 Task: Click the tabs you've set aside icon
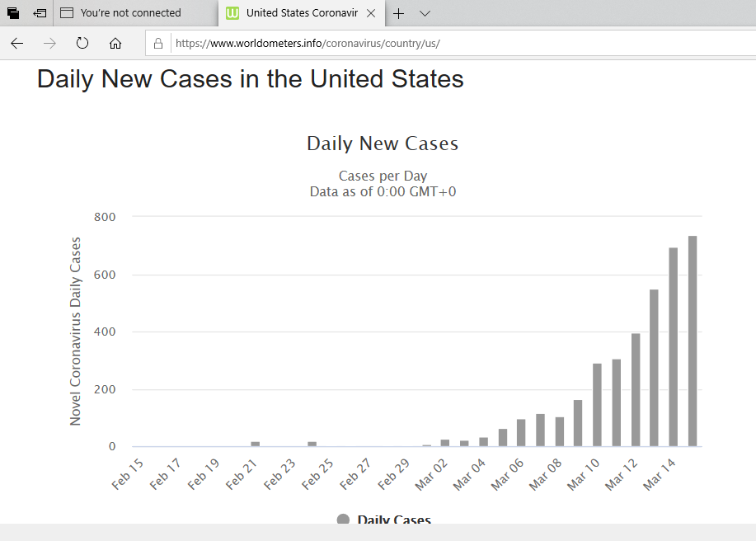pos(13,13)
